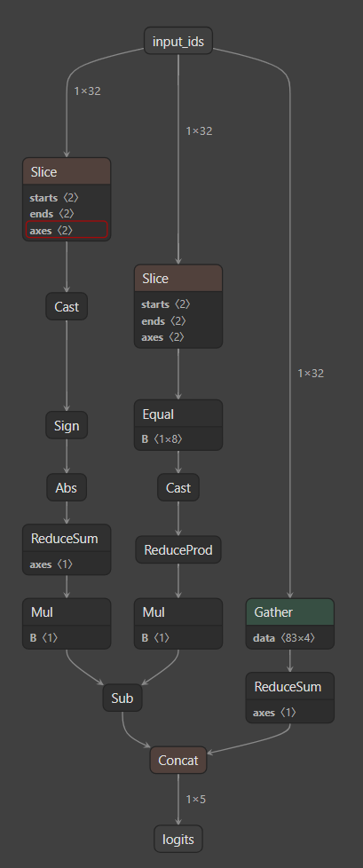Click the 1×5 edge label above logits

point(196,800)
